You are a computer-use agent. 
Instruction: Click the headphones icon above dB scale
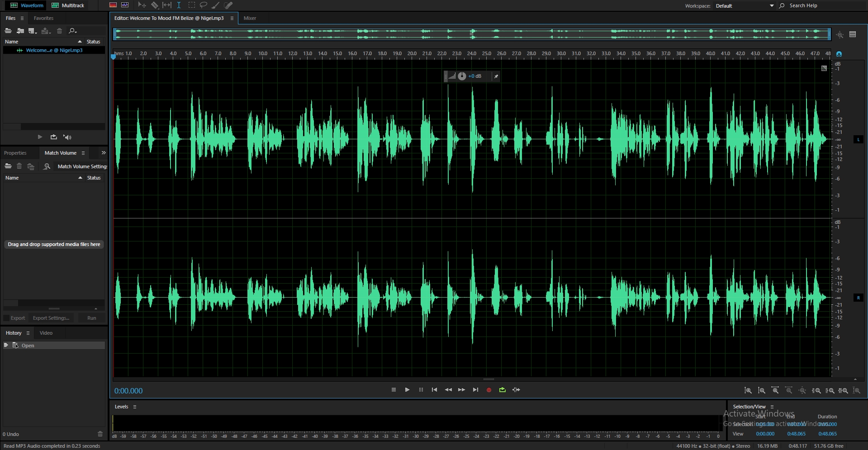[x=839, y=54]
